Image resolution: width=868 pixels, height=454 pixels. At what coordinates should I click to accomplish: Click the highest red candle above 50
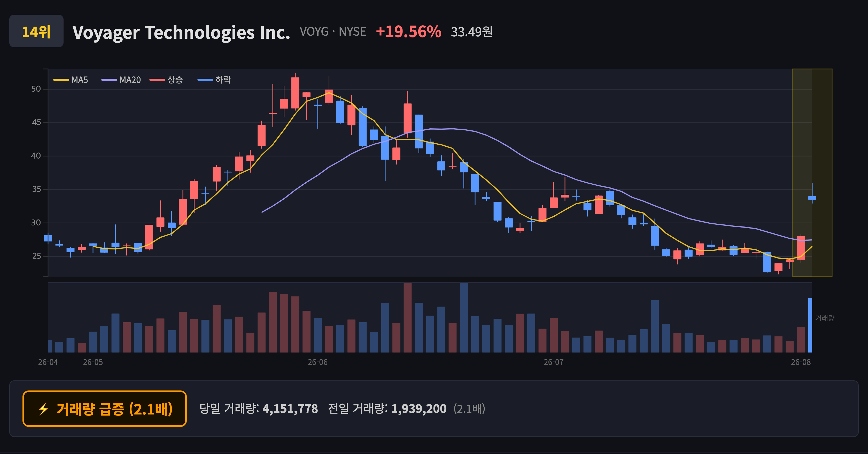(295, 93)
